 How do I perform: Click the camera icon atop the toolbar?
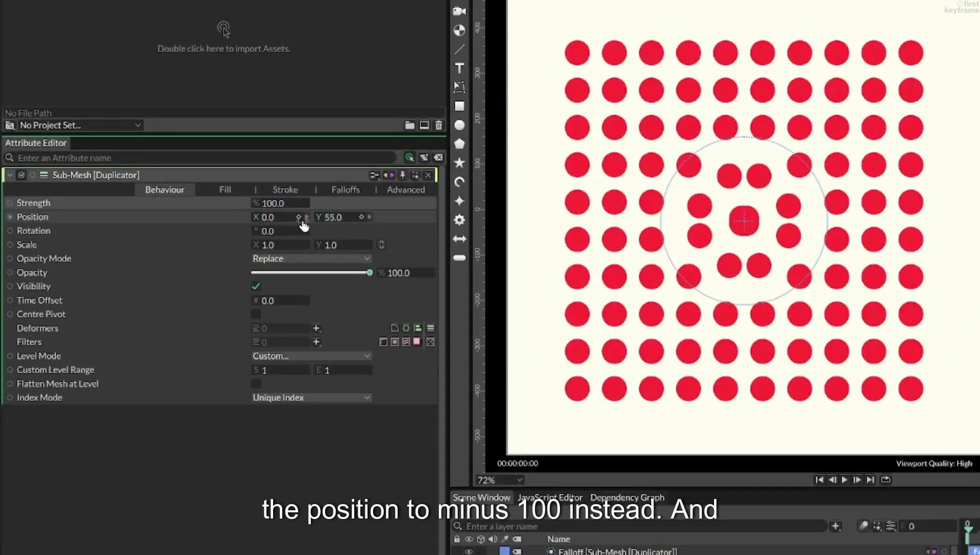tap(459, 11)
